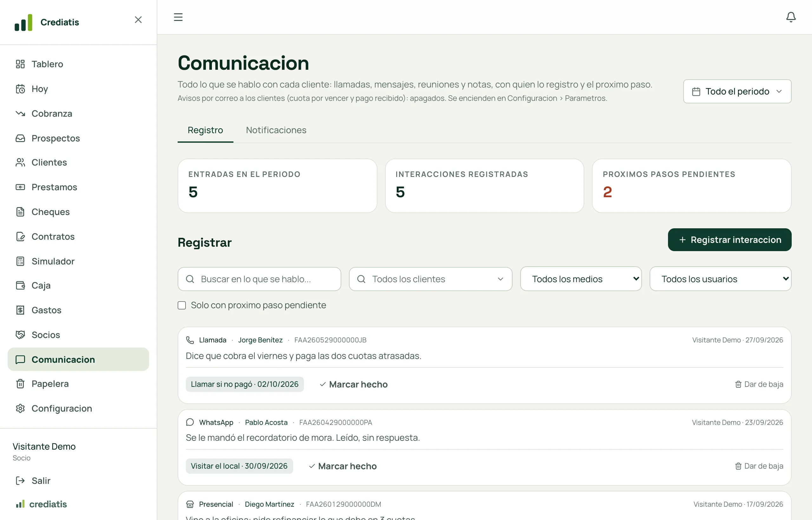Click the Socios handshake icon
Screen dimensions: 812x520
click(x=20, y=335)
